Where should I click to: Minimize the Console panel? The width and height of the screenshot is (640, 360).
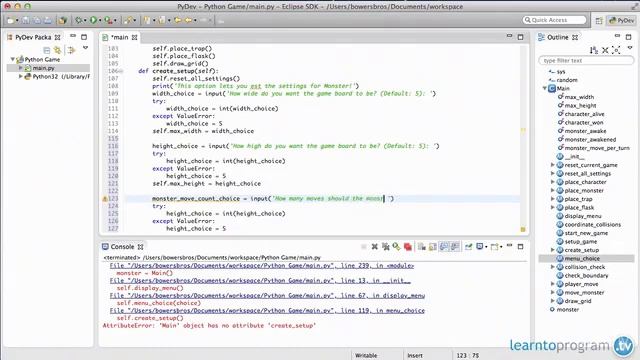509,246
